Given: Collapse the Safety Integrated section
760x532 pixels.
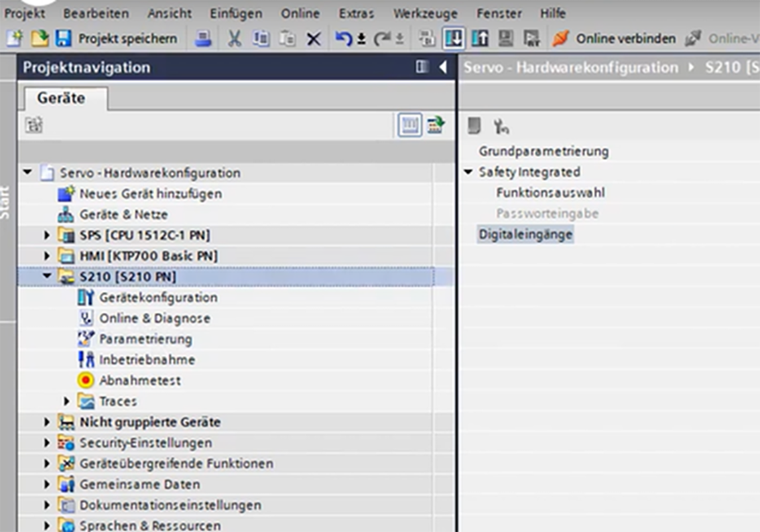Looking at the screenshot, I should point(468,172).
